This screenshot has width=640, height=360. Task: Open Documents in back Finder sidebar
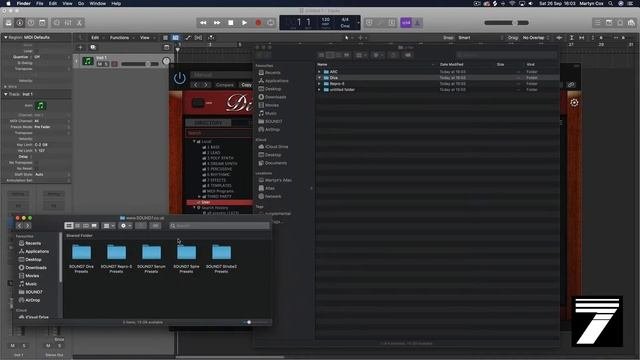point(272,163)
